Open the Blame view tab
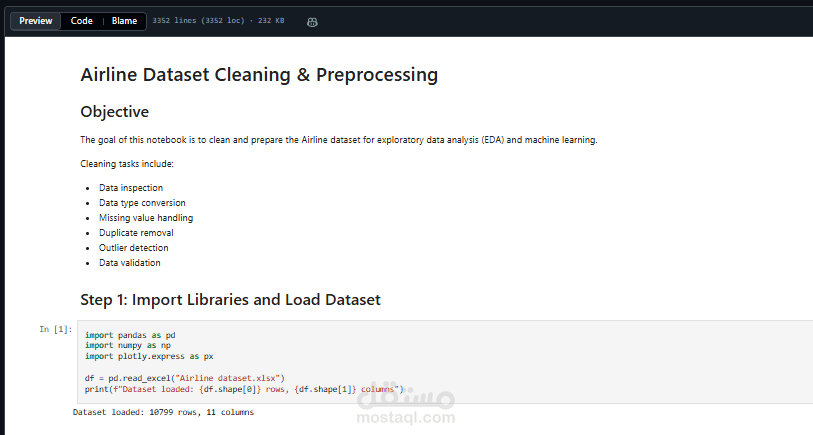This screenshot has width=813, height=435. [x=124, y=21]
